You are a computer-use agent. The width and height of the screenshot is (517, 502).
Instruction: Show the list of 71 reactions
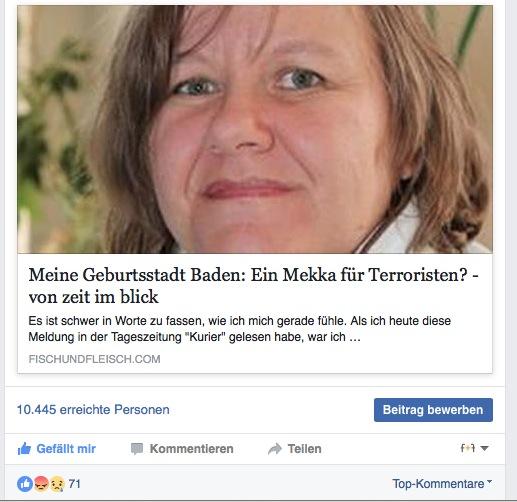pyautogui.click(x=75, y=484)
